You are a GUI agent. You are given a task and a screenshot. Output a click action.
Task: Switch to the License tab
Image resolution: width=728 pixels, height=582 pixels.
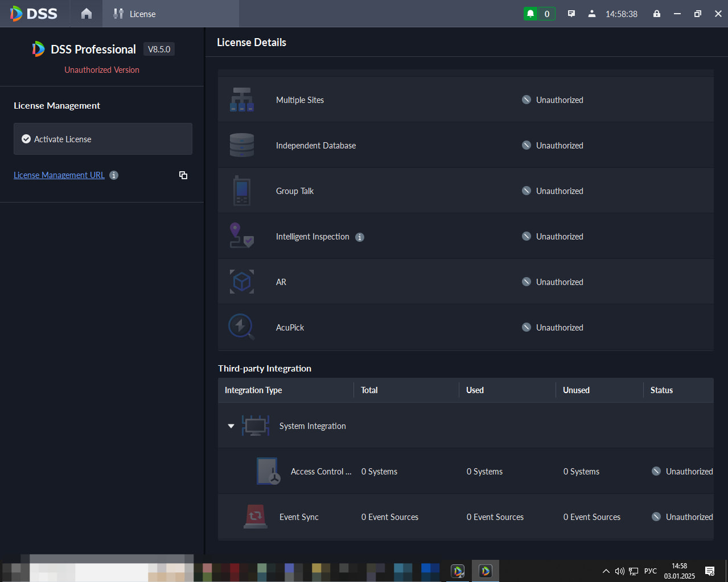pos(134,14)
